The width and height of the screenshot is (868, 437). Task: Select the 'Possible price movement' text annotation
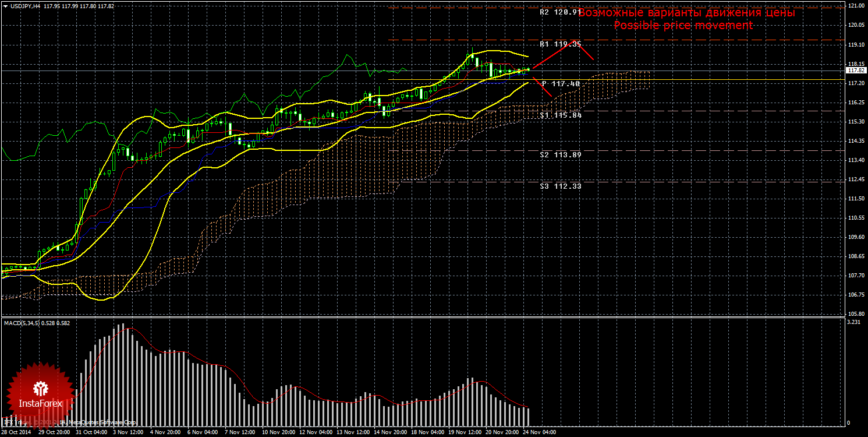point(683,26)
